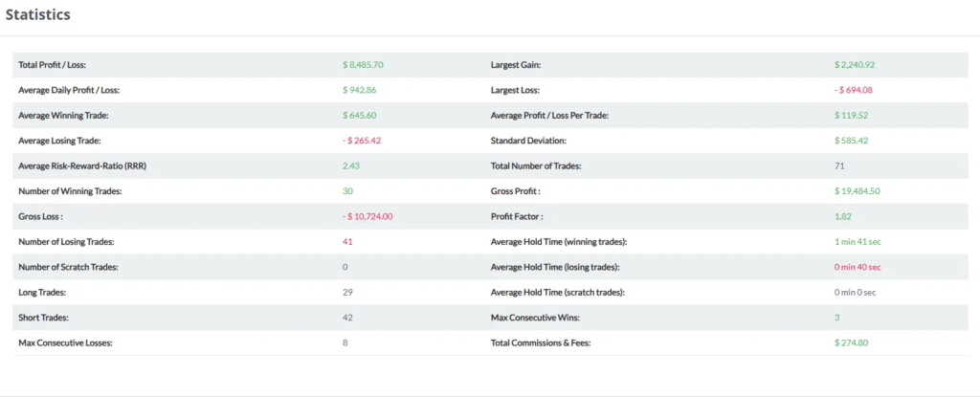Click the scratch trades count 0
This screenshot has width=980, height=397.
[345, 267]
